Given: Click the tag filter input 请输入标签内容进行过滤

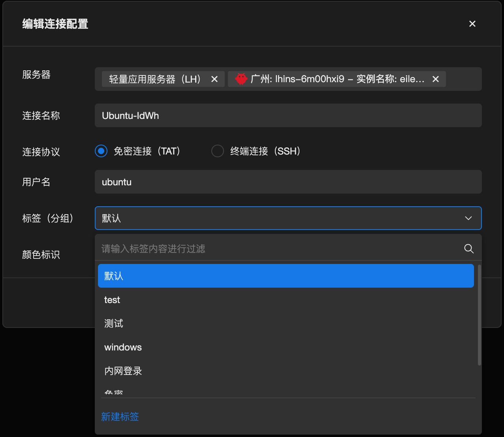Looking at the screenshot, I should click(x=280, y=249).
